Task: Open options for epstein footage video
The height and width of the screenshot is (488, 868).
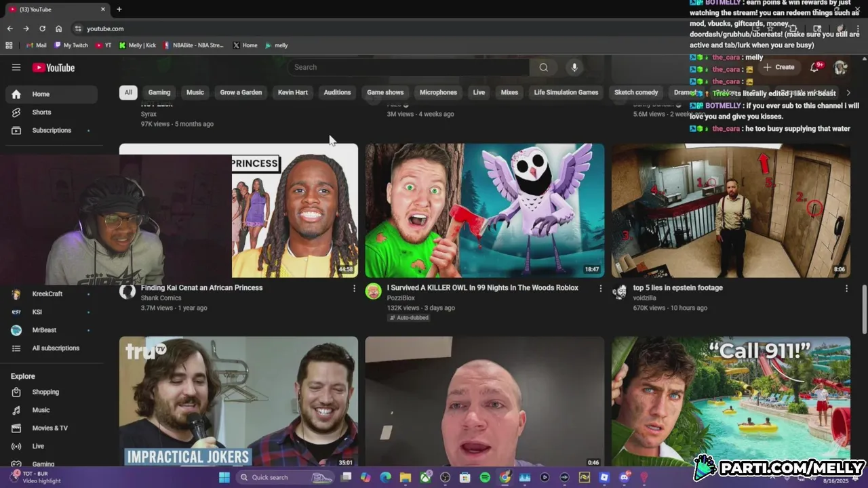Action: [x=846, y=289]
